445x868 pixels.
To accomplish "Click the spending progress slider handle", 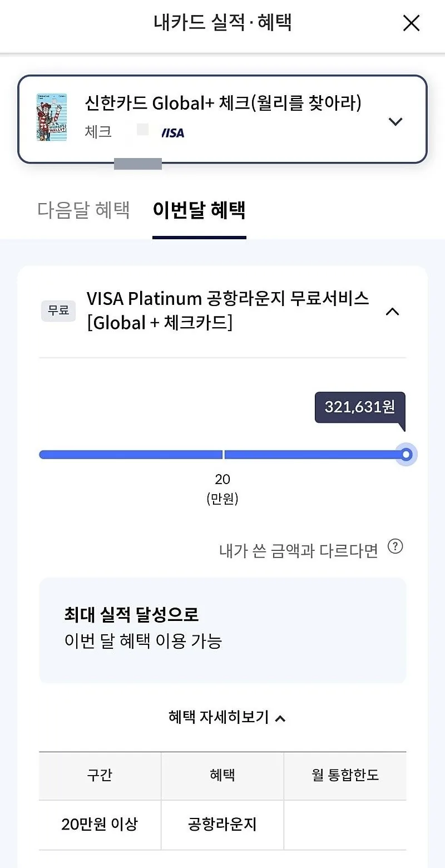I will click(x=407, y=455).
